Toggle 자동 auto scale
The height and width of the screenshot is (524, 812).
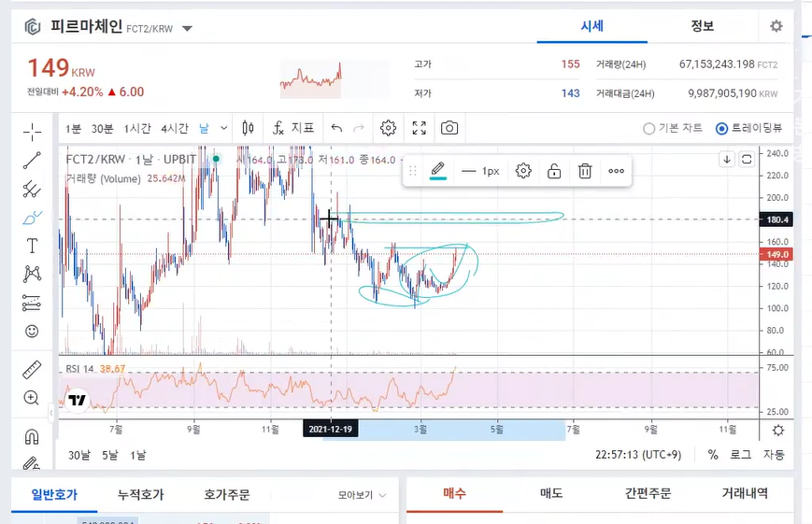pyautogui.click(x=774, y=455)
